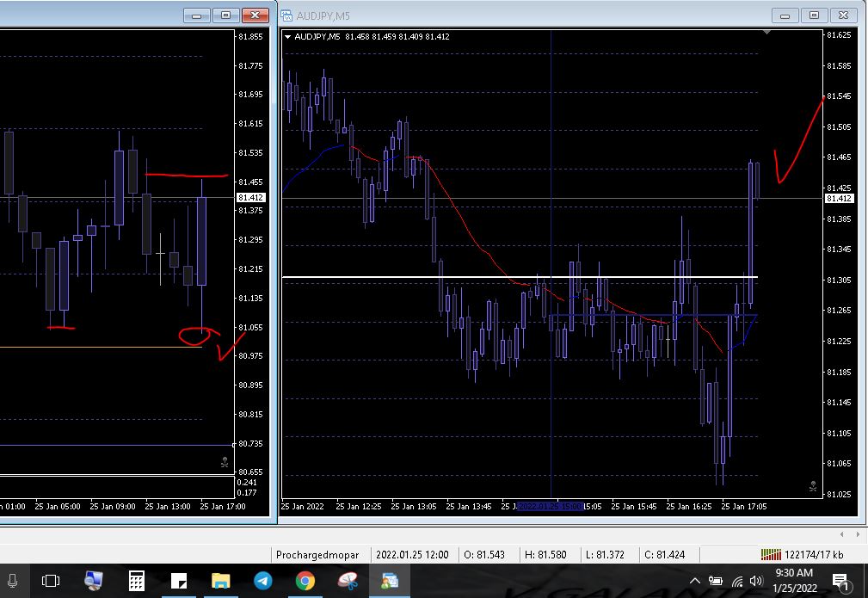Select the Prochargedmopar profile in status bar

317,555
